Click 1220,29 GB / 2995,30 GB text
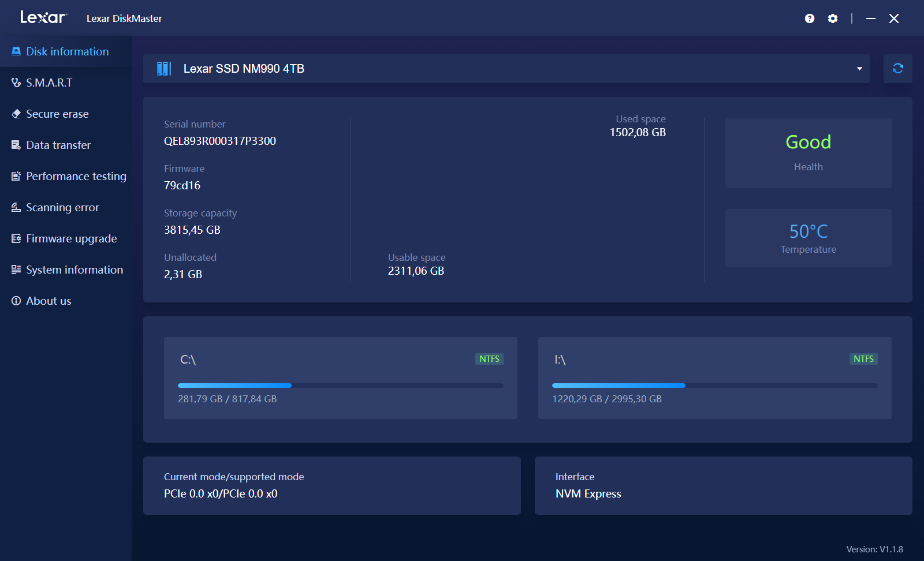The width and height of the screenshot is (924, 561). coord(607,399)
